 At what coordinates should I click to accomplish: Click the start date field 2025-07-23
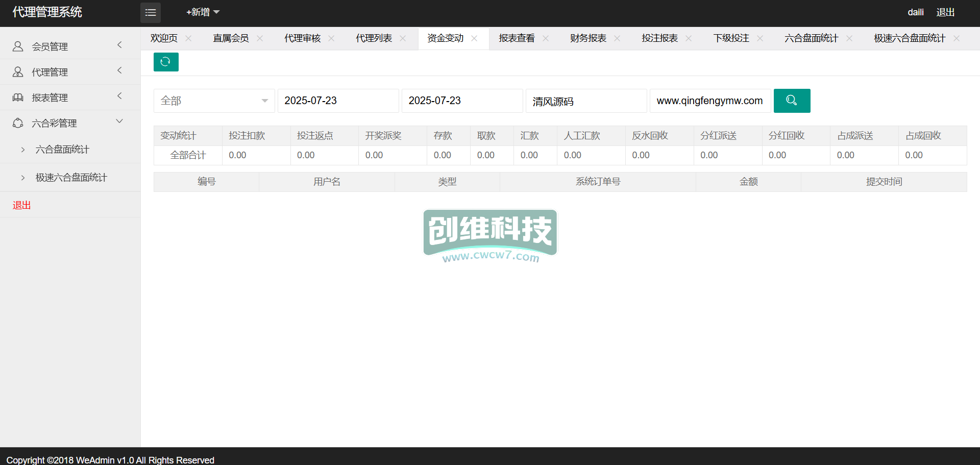(338, 101)
